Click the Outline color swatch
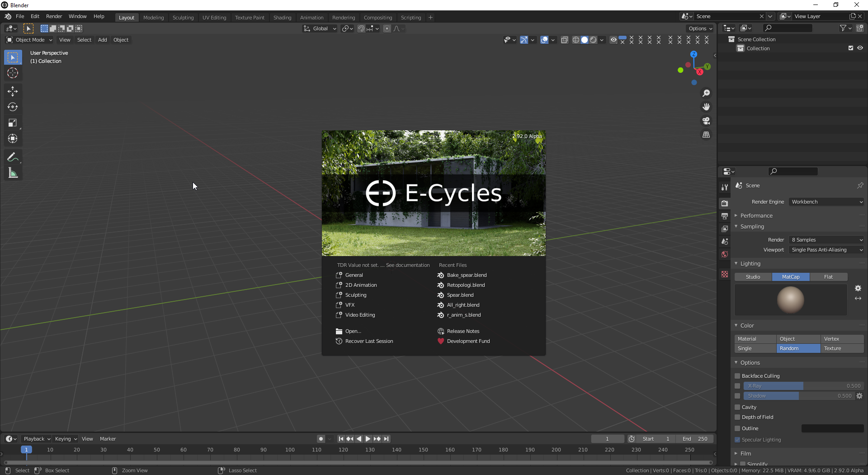Image resolution: width=868 pixels, height=475 pixels. (832, 428)
